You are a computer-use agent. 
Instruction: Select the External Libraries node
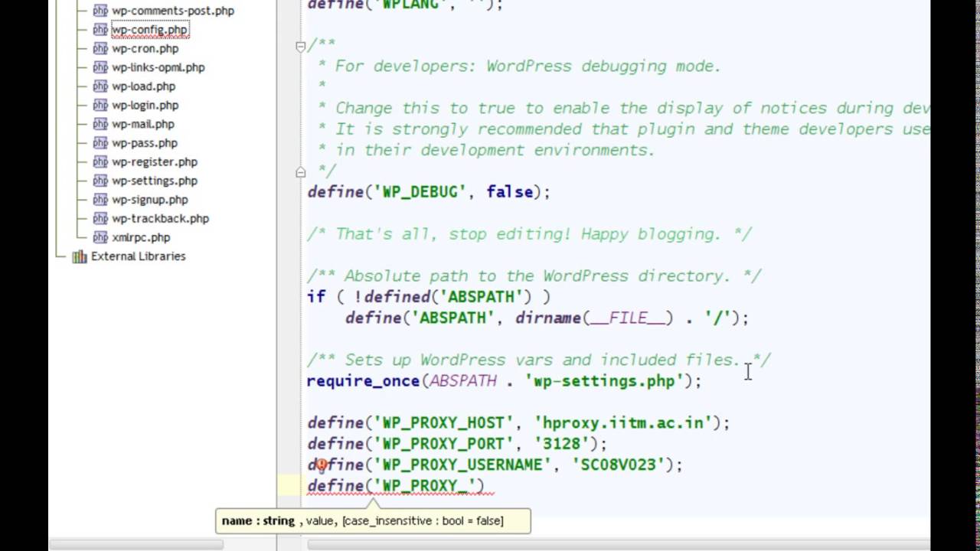click(x=138, y=256)
